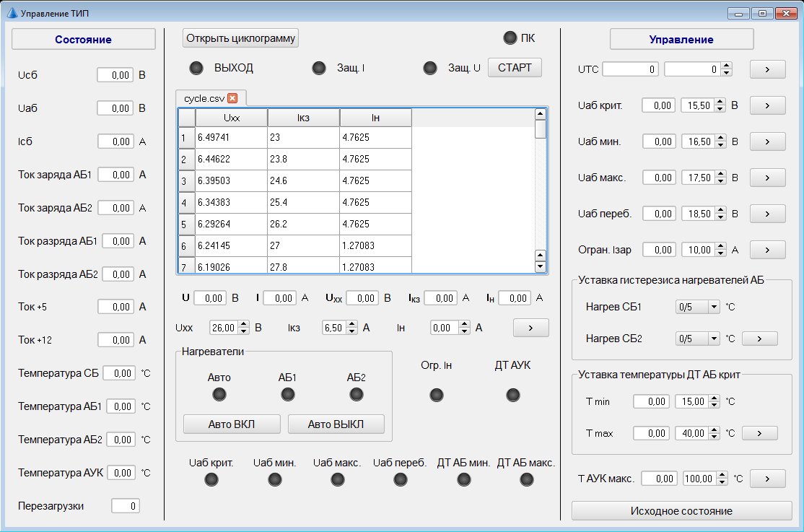
Task: Close the cycle.csv tab with red X
Action: 232,98
